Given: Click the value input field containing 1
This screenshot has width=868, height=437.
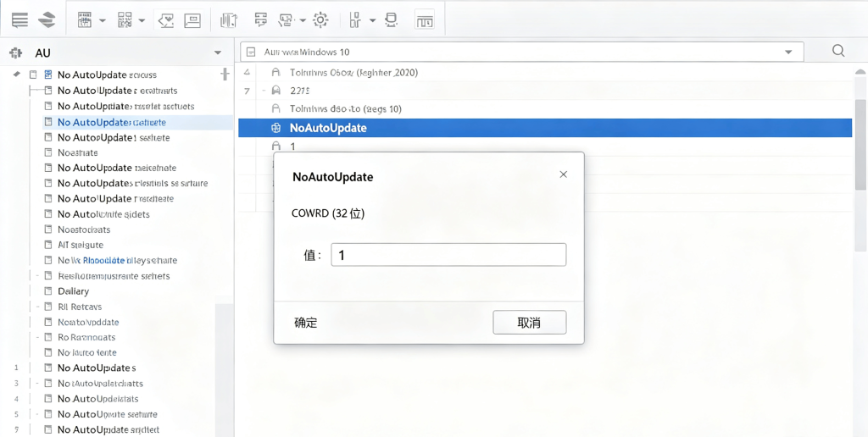Looking at the screenshot, I should [448, 255].
